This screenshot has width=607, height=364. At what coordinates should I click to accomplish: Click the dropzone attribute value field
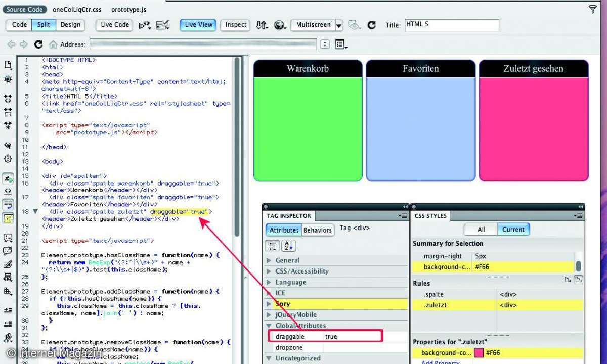[365, 347]
